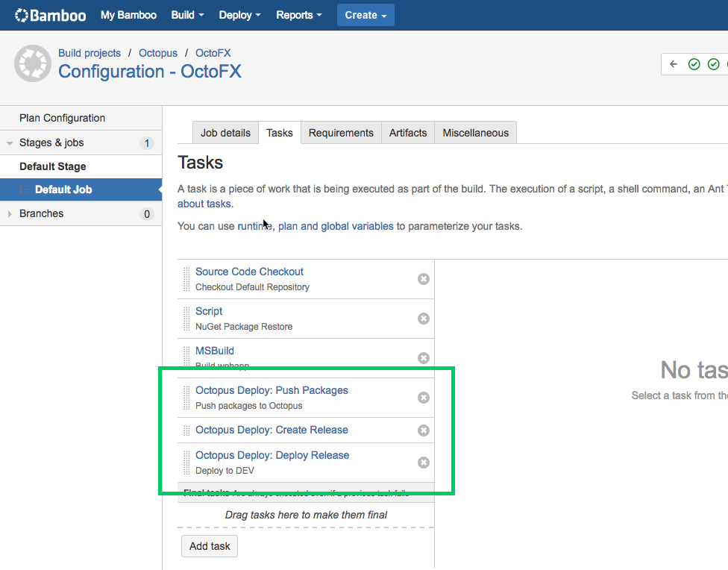Delete the NuGet Package Restore Script task
This screenshot has width=728, height=570.
pyautogui.click(x=423, y=319)
